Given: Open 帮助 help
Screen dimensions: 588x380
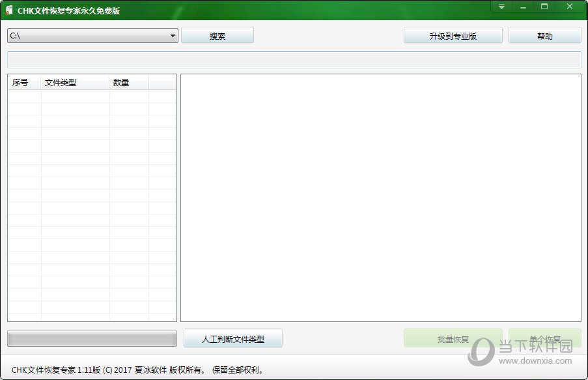Looking at the screenshot, I should (x=544, y=36).
